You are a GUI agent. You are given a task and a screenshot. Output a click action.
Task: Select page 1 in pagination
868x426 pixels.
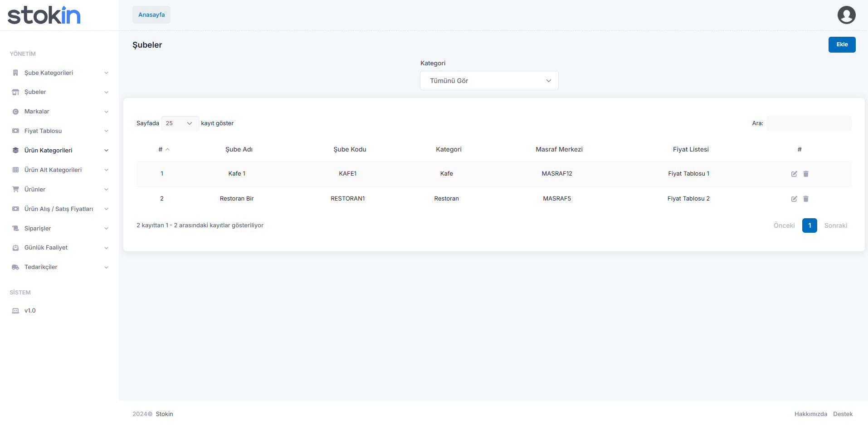809,225
